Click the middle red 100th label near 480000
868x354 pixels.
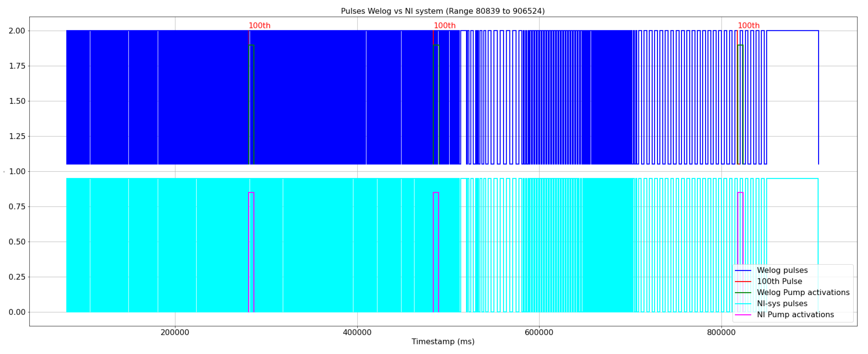(x=444, y=26)
